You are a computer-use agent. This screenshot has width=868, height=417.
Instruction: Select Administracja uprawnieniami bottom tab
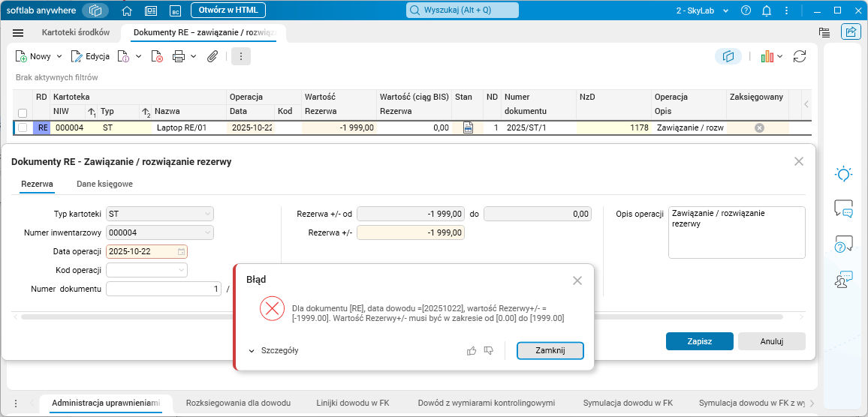pos(106,403)
